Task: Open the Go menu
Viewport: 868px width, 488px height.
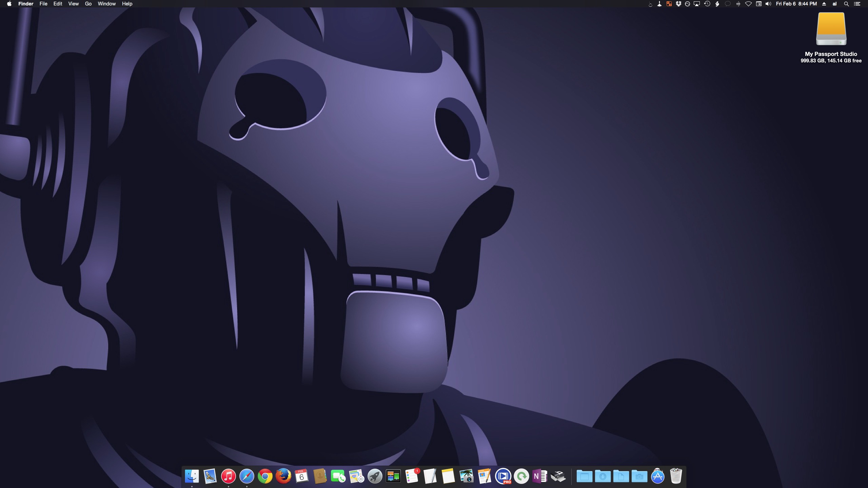Action: click(x=88, y=4)
